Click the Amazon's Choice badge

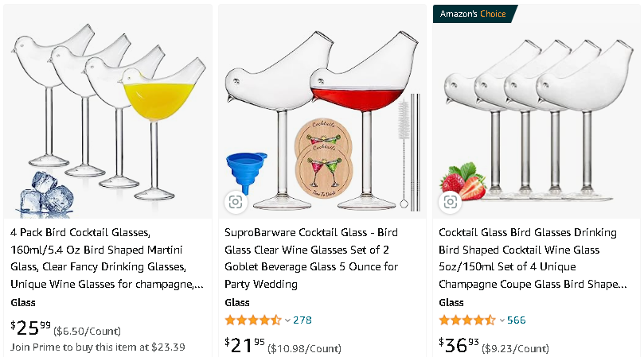pos(474,14)
